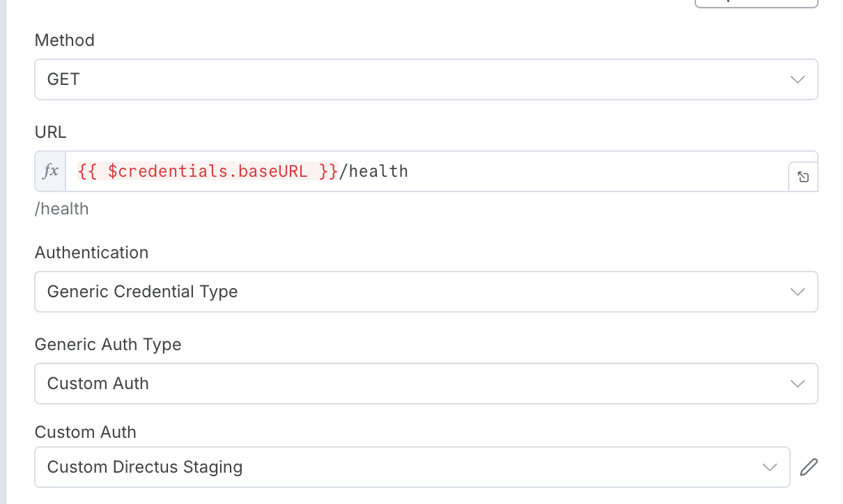Click the red $credentials.baseURL expression token

point(208,171)
